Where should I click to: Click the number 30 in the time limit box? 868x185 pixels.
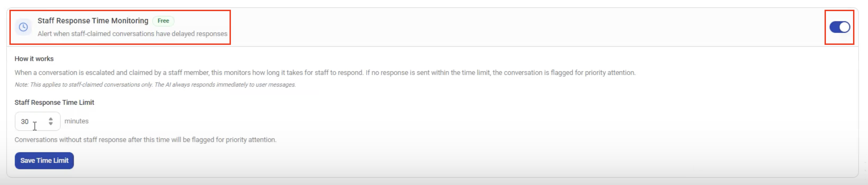25,122
